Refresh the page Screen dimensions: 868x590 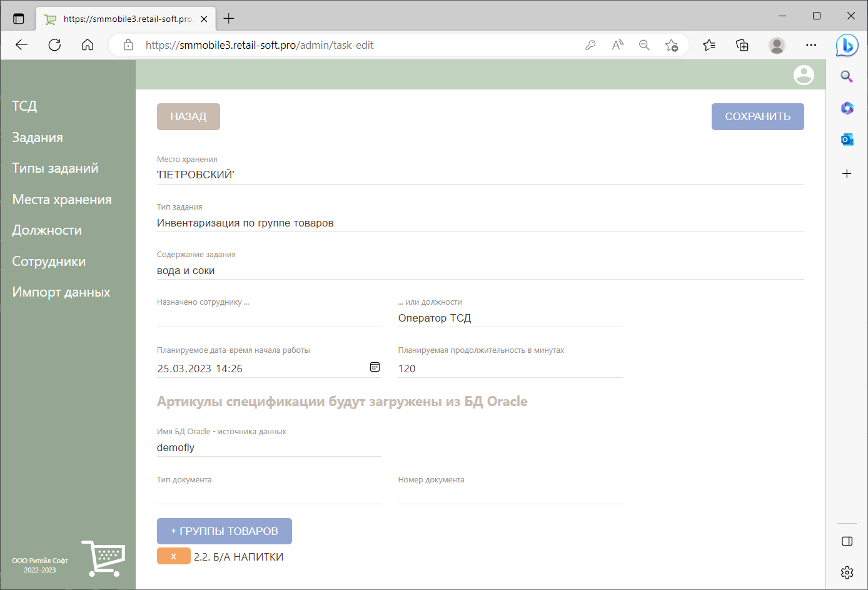[x=54, y=45]
